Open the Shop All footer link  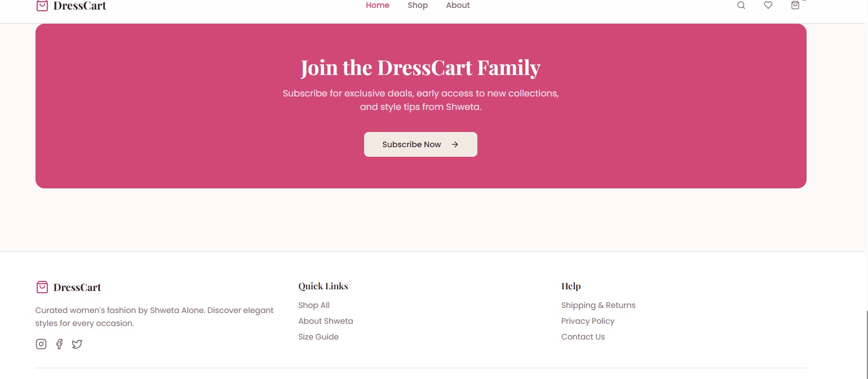tap(314, 305)
